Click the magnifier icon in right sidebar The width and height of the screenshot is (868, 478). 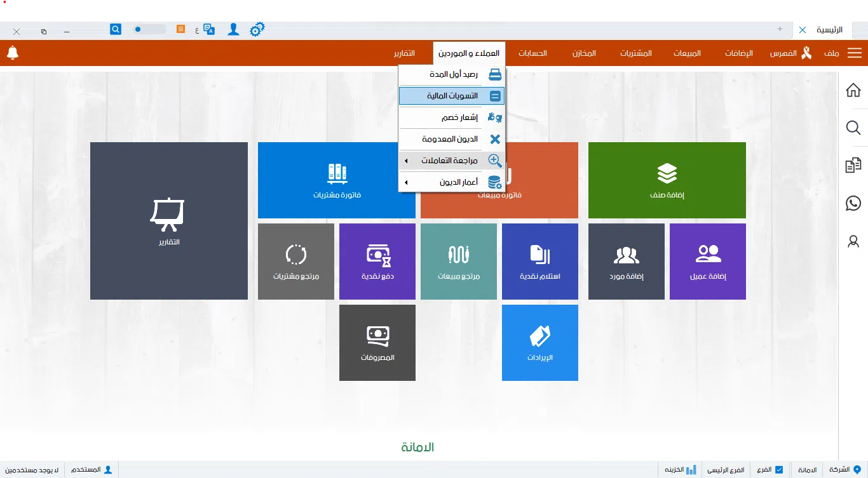click(853, 128)
